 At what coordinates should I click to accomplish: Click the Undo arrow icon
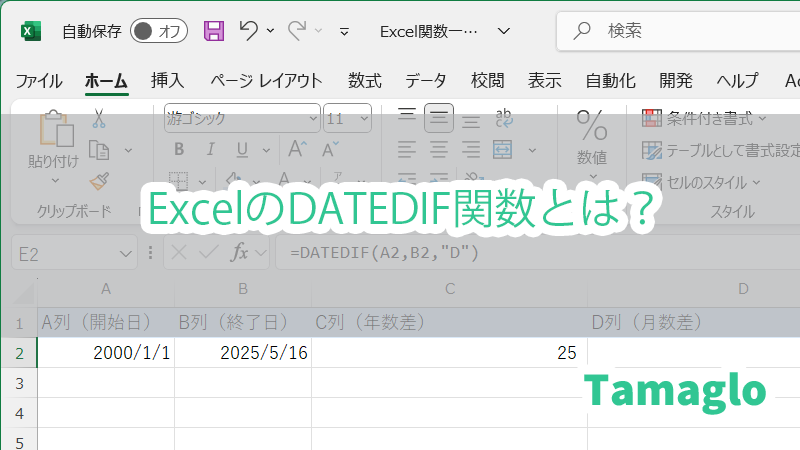249,31
